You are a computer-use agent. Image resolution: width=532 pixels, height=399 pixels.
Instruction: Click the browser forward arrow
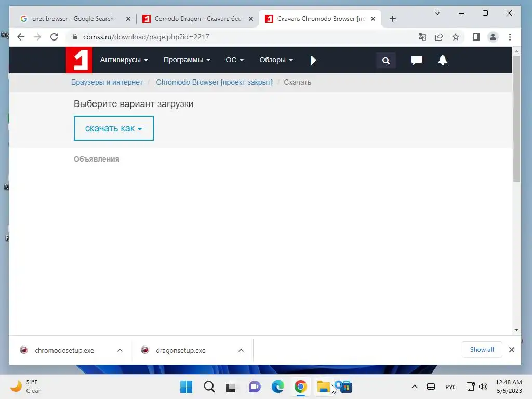pyautogui.click(x=37, y=37)
